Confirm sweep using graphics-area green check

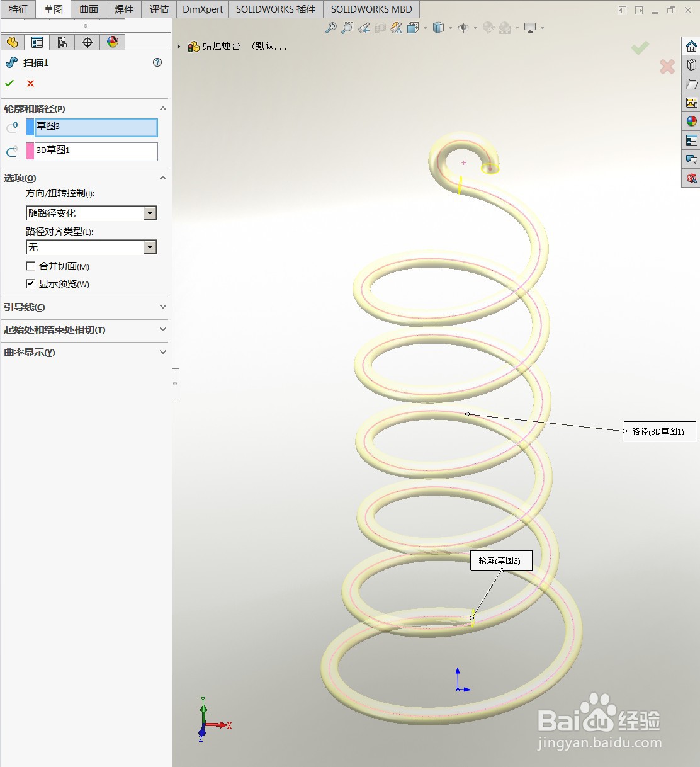coord(640,47)
